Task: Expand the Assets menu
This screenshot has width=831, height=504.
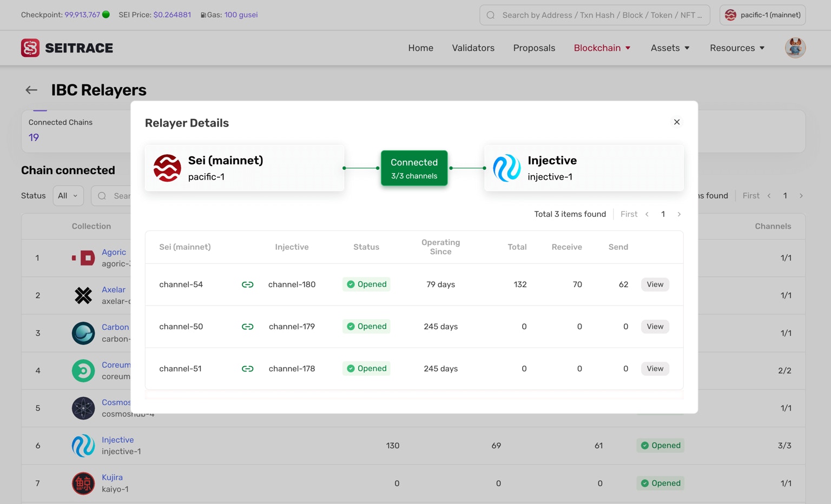Action: (x=670, y=48)
